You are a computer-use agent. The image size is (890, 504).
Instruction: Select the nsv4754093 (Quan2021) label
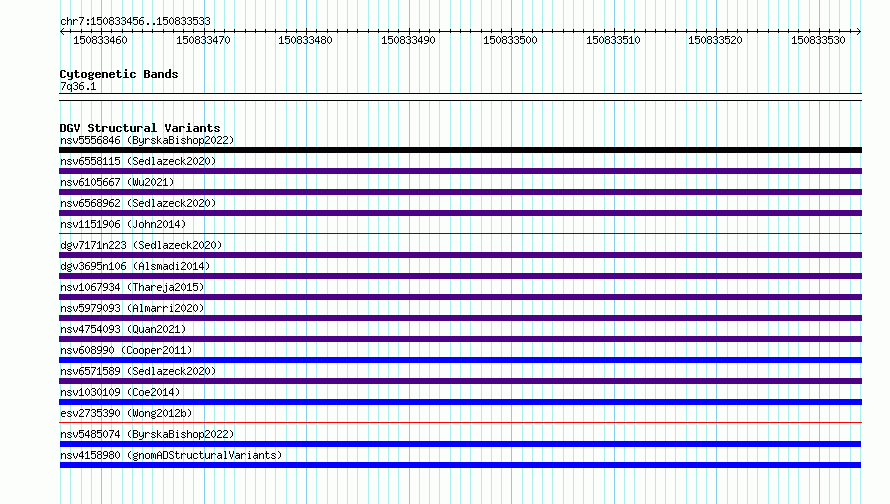coord(123,329)
